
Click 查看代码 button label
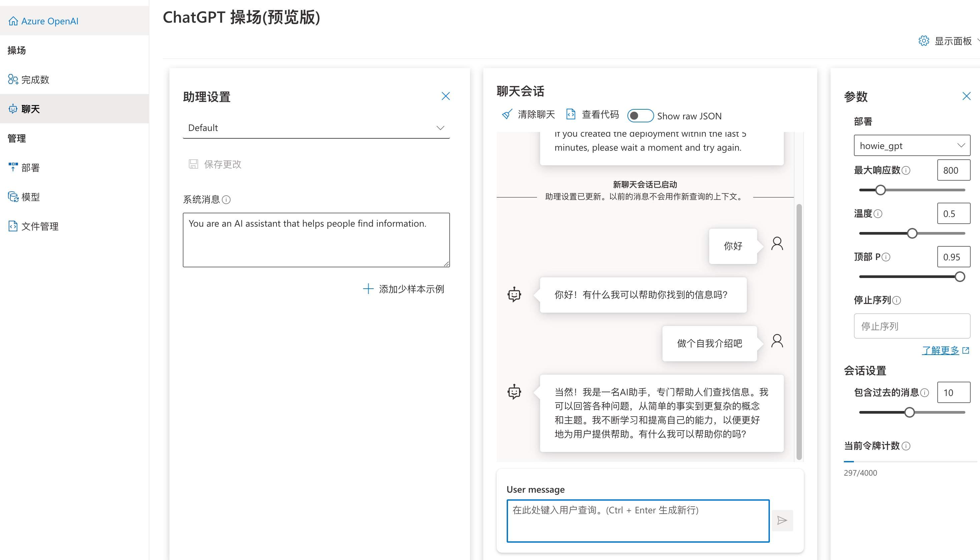point(600,114)
